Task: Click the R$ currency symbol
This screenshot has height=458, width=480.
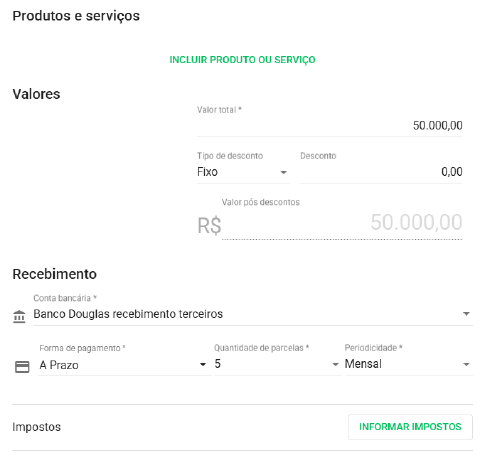Action: 209,226
